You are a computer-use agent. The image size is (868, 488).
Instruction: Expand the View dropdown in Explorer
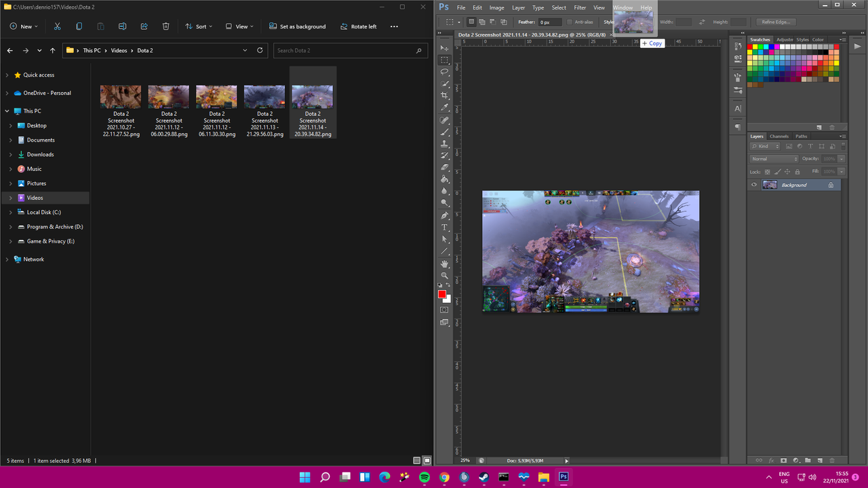click(240, 26)
